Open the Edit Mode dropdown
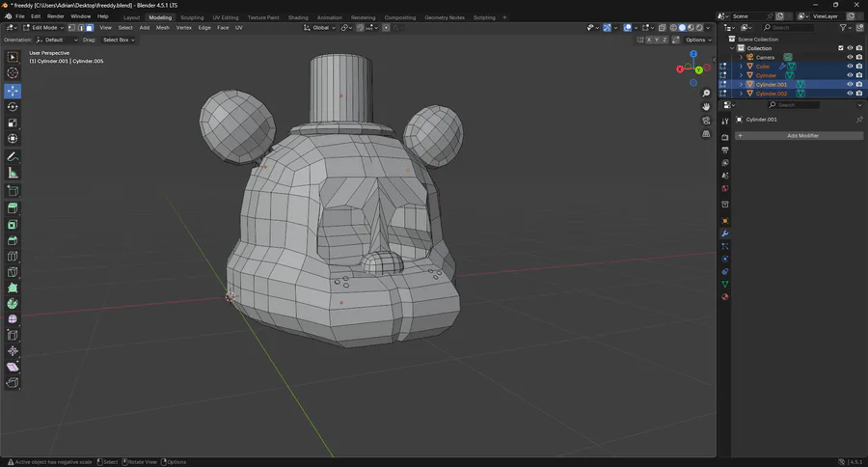The width and height of the screenshot is (868, 467). pyautogui.click(x=43, y=28)
